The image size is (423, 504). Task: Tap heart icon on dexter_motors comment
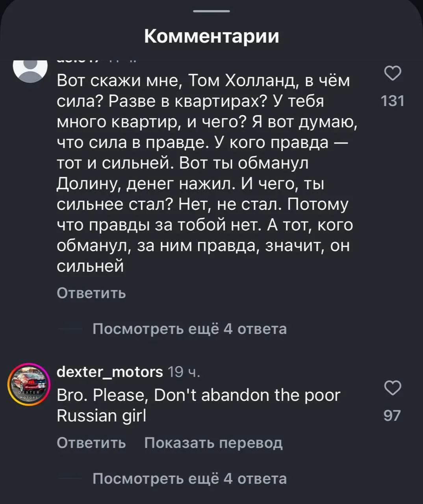click(392, 387)
